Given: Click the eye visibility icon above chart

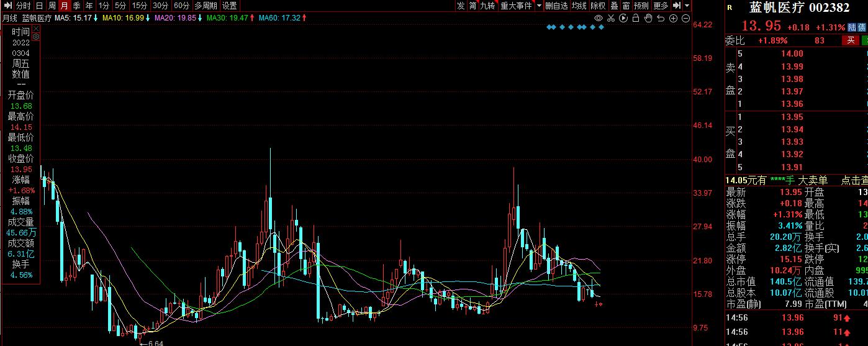Looking at the screenshot, I should tap(599, 18).
